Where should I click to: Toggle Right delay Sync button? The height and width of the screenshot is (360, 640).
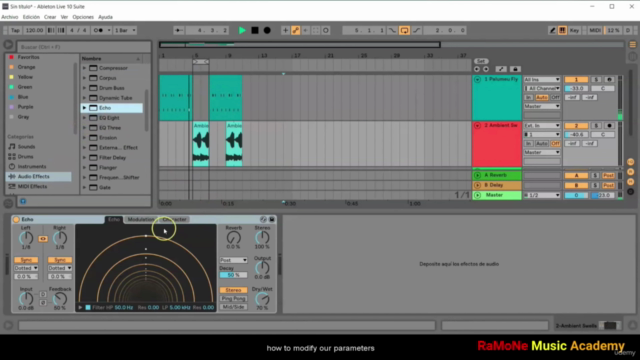pyautogui.click(x=60, y=260)
